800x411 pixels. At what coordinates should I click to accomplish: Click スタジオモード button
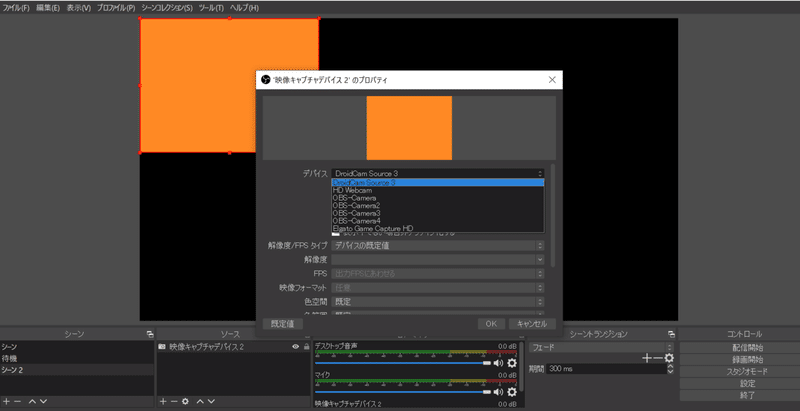[x=747, y=371]
